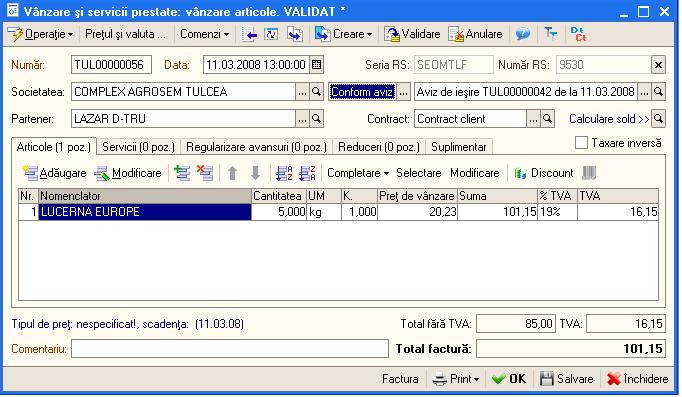Click the Calculare sold >> link
This screenshot has height=397, width=682.
tap(609, 119)
